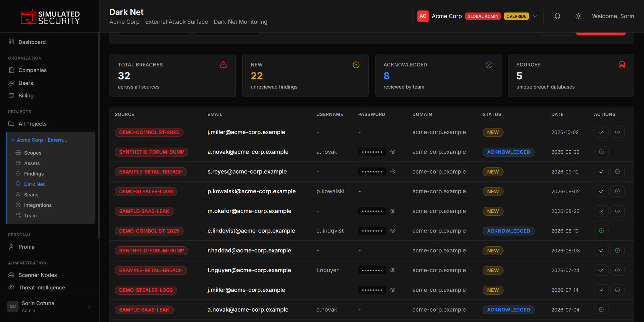
Task: Open the Findings section
Action: coord(34,174)
